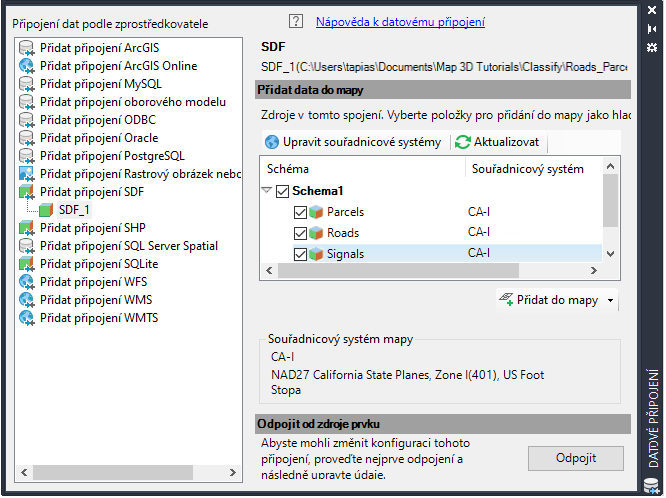
Task: Click the data connections panel icon at bottom
Action: click(x=652, y=486)
